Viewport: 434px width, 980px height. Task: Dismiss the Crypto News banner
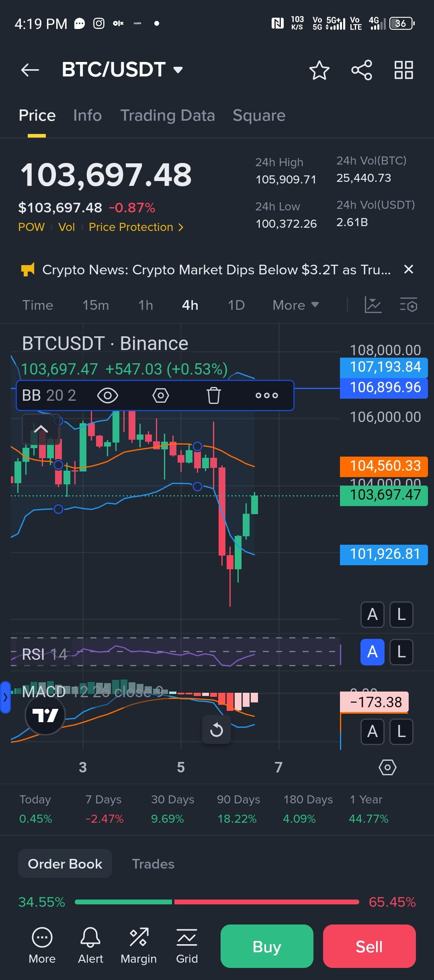click(409, 269)
